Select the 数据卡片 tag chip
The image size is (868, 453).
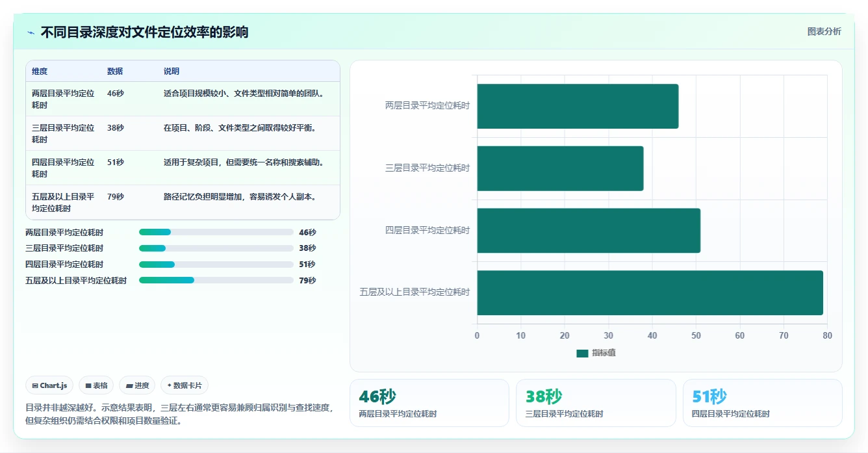[x=185, y=385]
